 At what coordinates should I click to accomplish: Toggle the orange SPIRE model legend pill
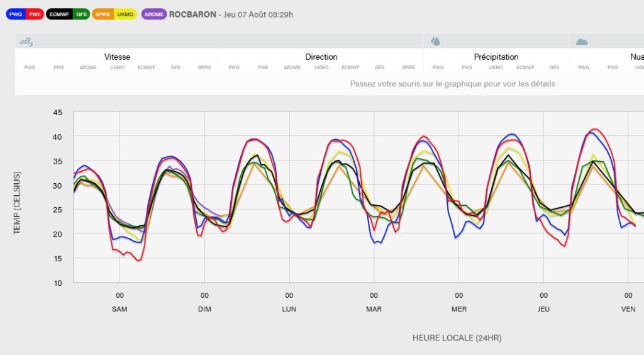coord(103,14)
